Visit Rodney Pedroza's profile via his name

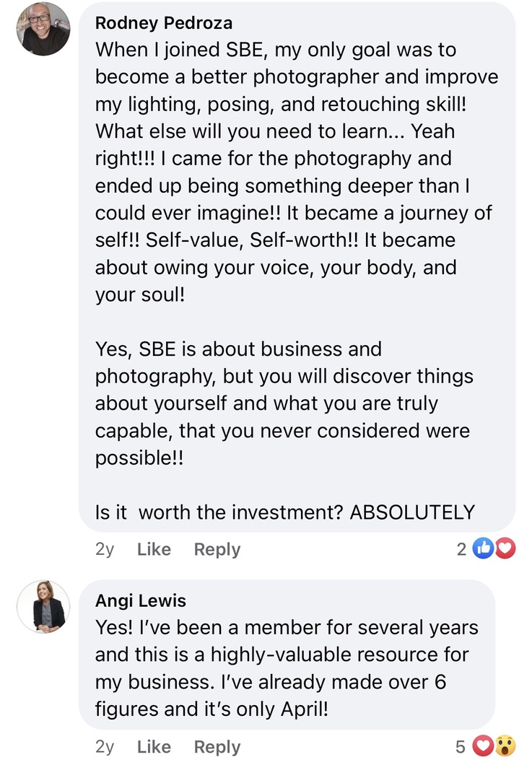point(164,23)
